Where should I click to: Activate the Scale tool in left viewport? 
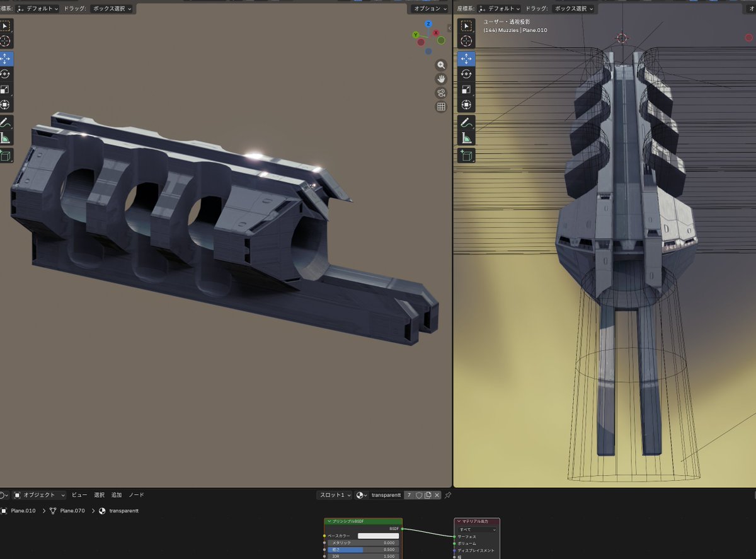[x=5, y=89]
